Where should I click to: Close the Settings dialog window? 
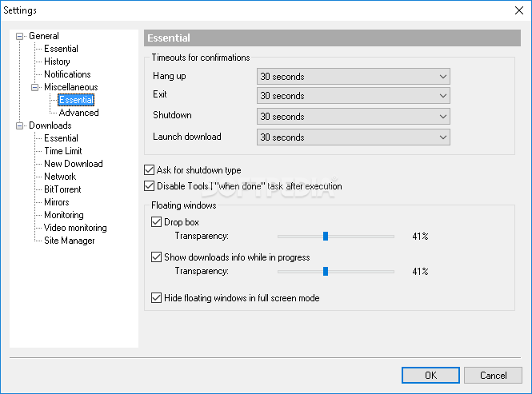pyautogui.click(x=519, y=10)
